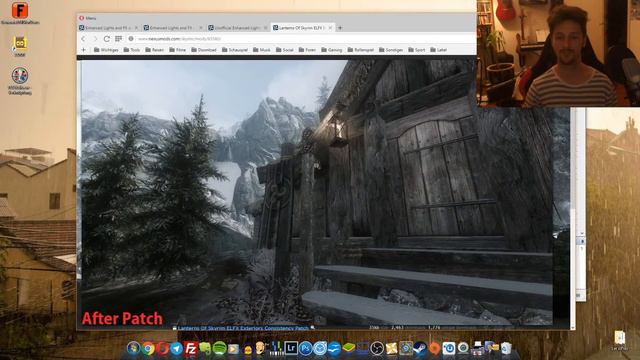This screenshot has height=360, width=640.
Task: Open BlueStacks from the dock
Action: [349, 348]
